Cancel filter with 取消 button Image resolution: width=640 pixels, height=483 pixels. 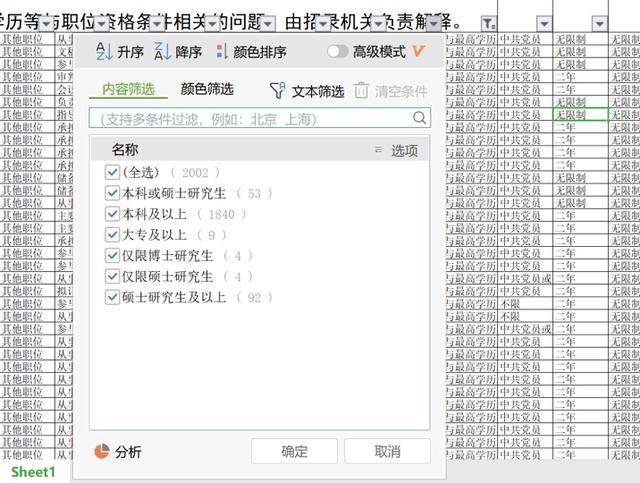(x=387, y=451)
